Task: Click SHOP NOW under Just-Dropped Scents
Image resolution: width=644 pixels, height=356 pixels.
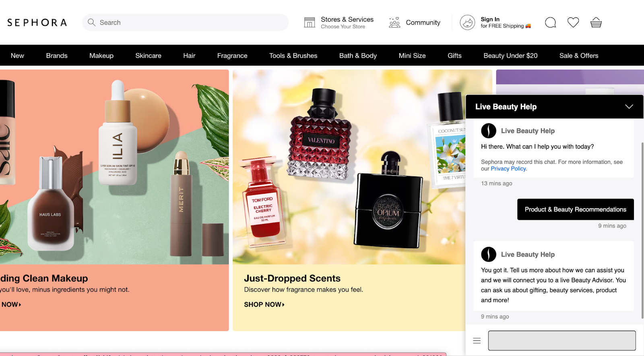Action: 264,304
